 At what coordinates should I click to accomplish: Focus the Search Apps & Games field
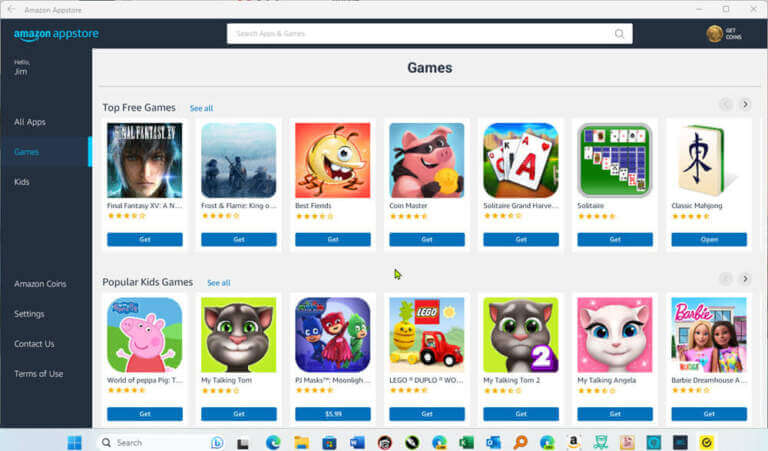tap(420, 34)
